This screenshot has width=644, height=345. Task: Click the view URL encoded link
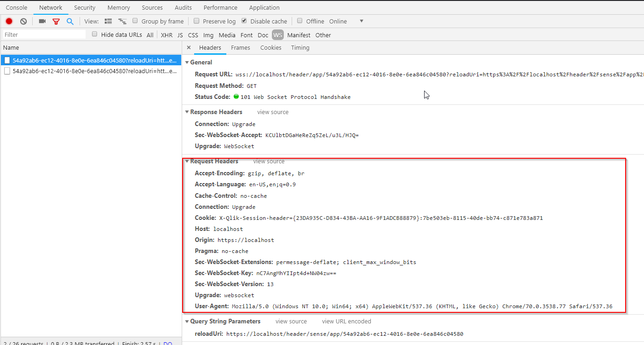click(346, 322)
